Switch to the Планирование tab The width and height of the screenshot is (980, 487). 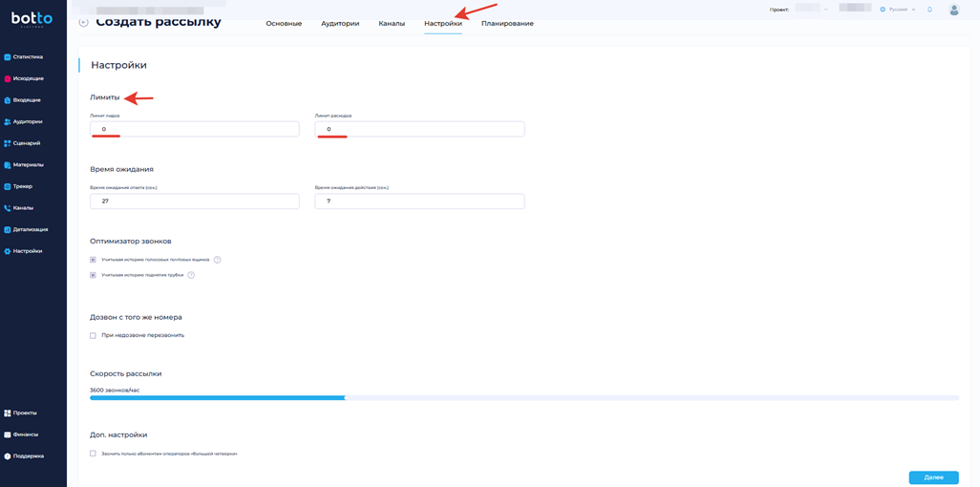pos(507,24)
